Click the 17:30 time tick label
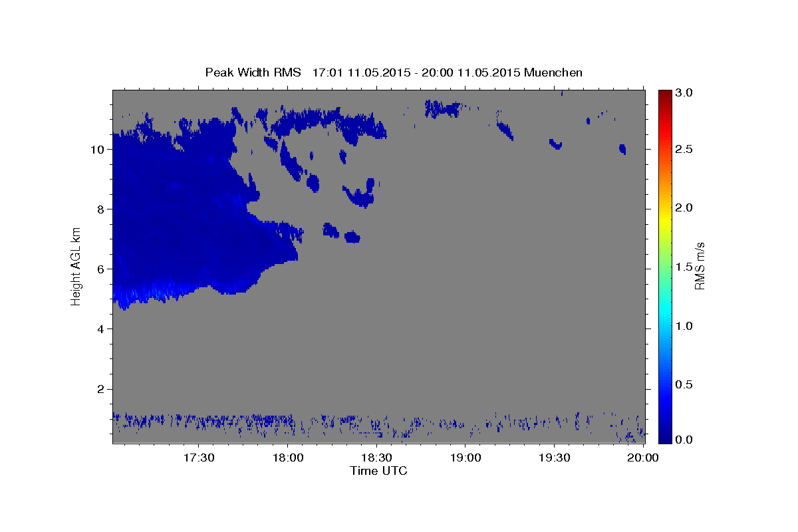This screenshot has width=798, height=532. click(199, 458)
